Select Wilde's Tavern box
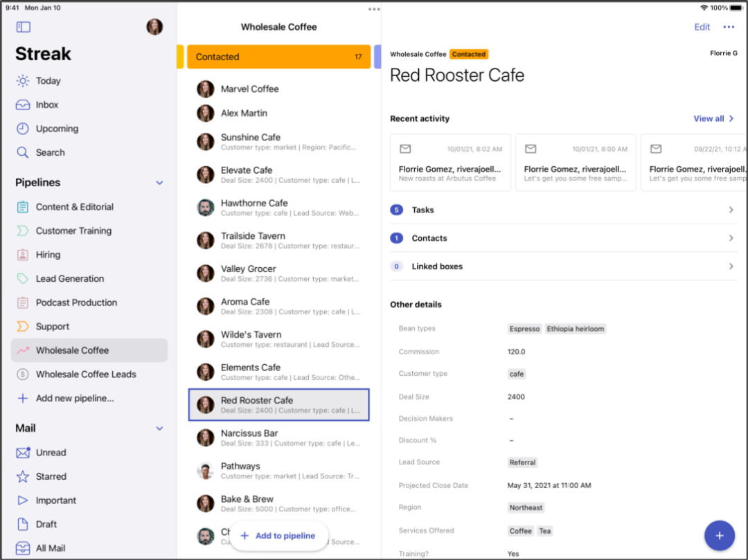Screen dimensions: 748x560 278,339
